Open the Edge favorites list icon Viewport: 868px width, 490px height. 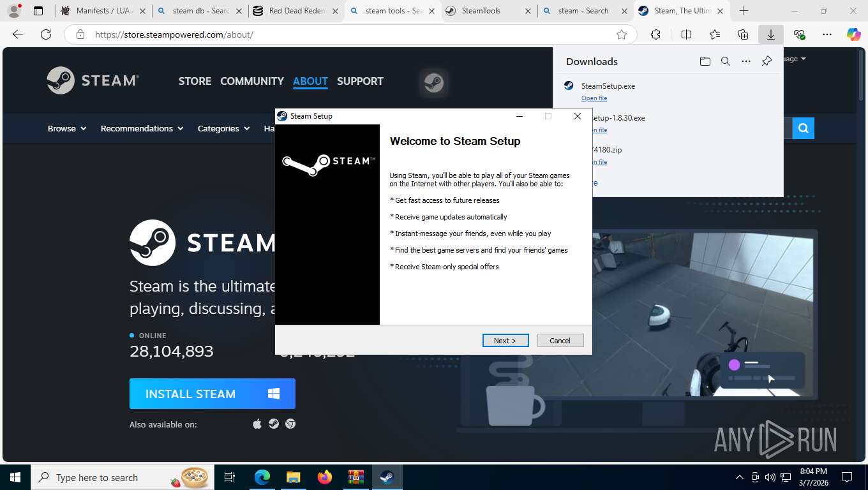click(714, 34)
